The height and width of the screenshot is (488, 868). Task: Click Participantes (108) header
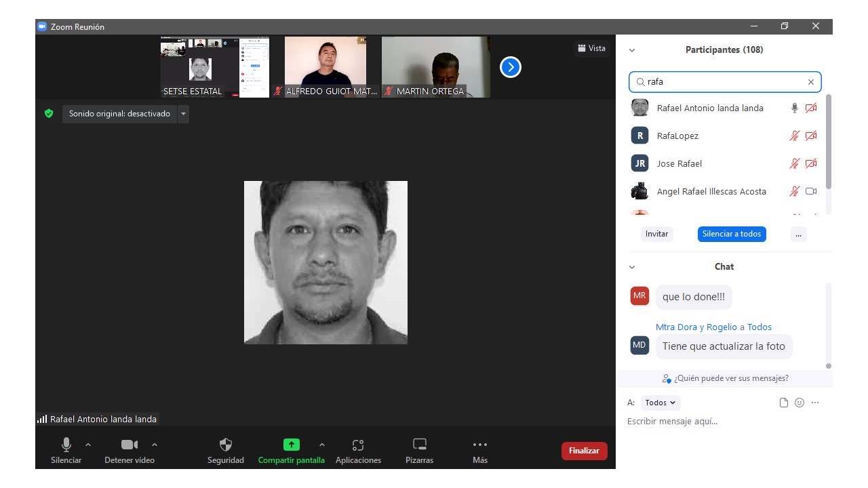click(x=724, y=50)
